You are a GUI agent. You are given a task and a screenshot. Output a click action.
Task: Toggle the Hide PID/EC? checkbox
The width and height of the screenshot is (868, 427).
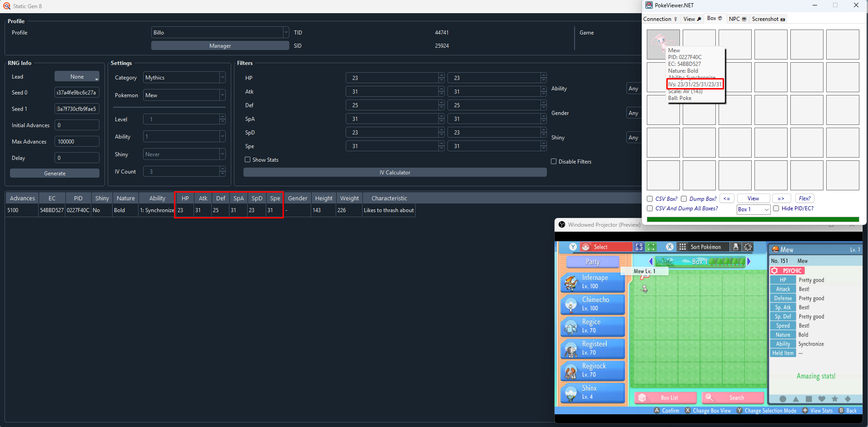coord(776,209)
